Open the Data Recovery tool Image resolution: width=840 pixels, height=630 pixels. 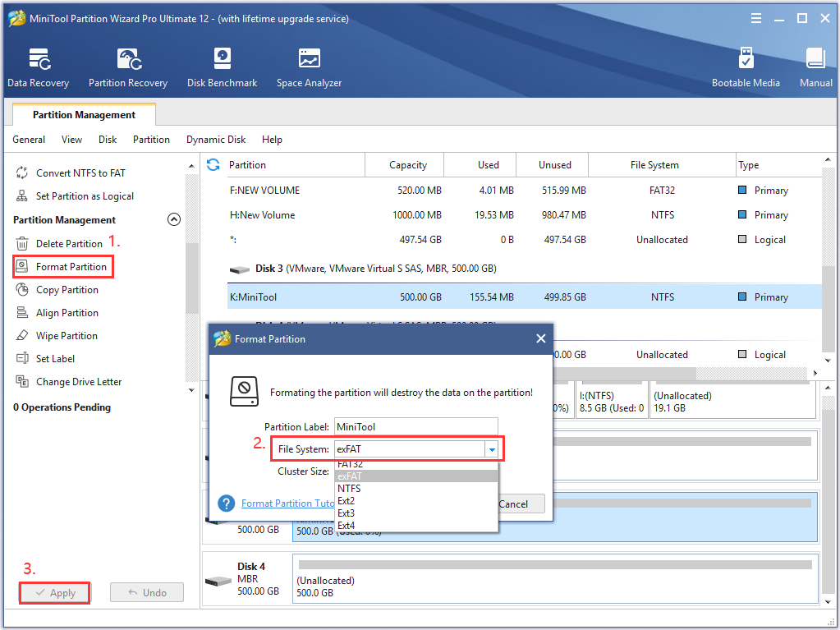(x=38, y=67)
